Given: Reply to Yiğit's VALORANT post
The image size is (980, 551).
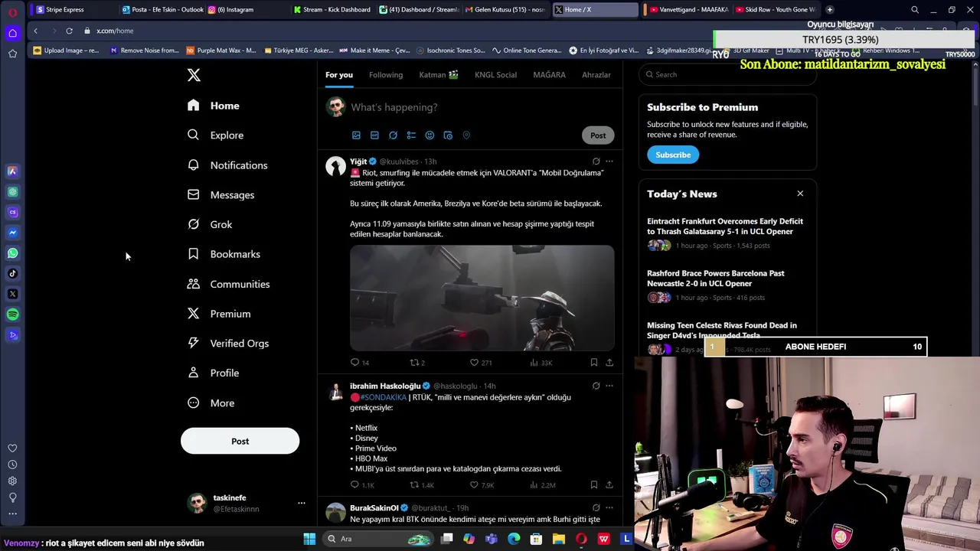Looking at the screenshot, I should (354, 363).
